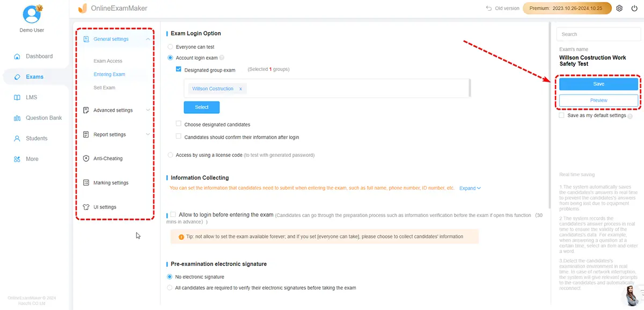The height and width of the screenshot is (310, 644).
Task: Expand the Report settings section
Action: click(109, 134)
